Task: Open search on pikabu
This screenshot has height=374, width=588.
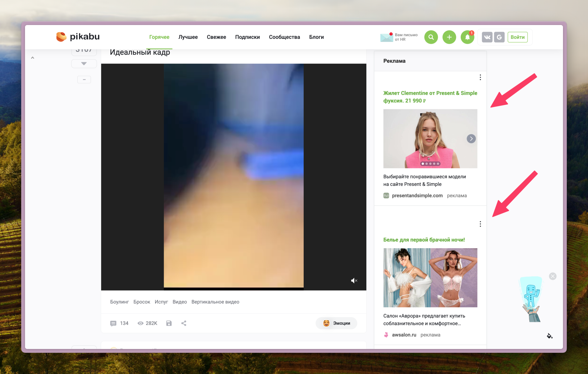Action: [x=431, y=37]
